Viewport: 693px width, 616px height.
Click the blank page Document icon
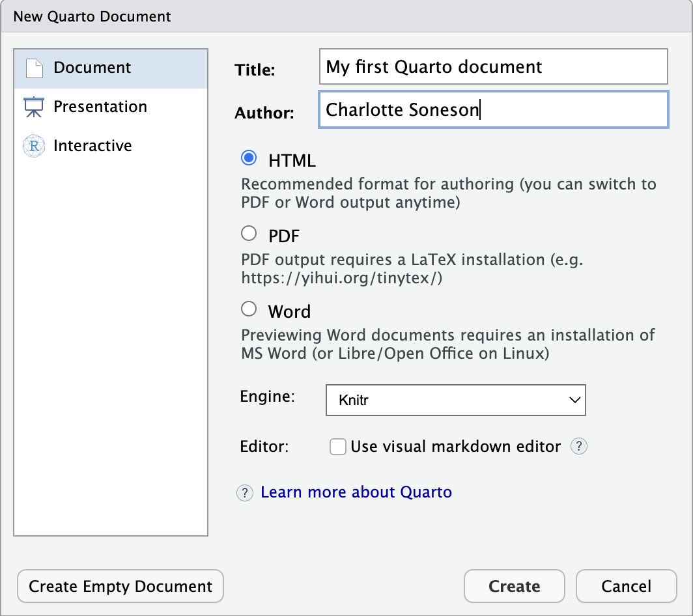(34, 68)
